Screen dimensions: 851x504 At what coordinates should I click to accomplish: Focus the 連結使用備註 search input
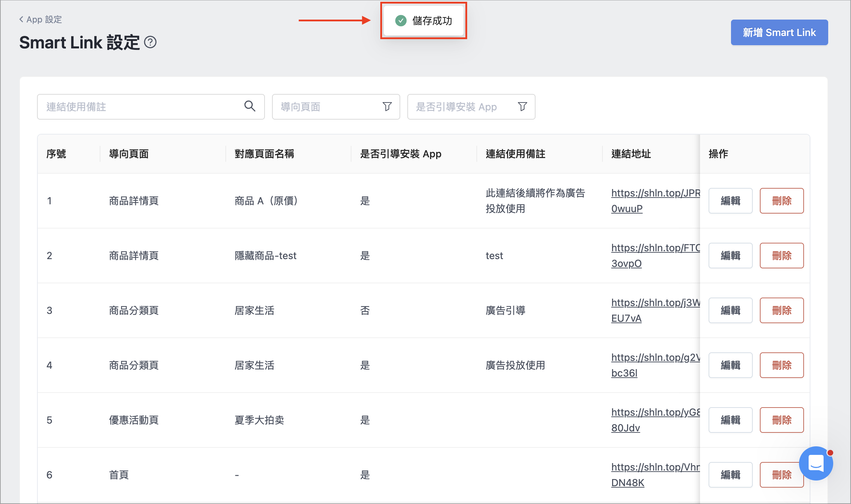(x=151, y=107)
